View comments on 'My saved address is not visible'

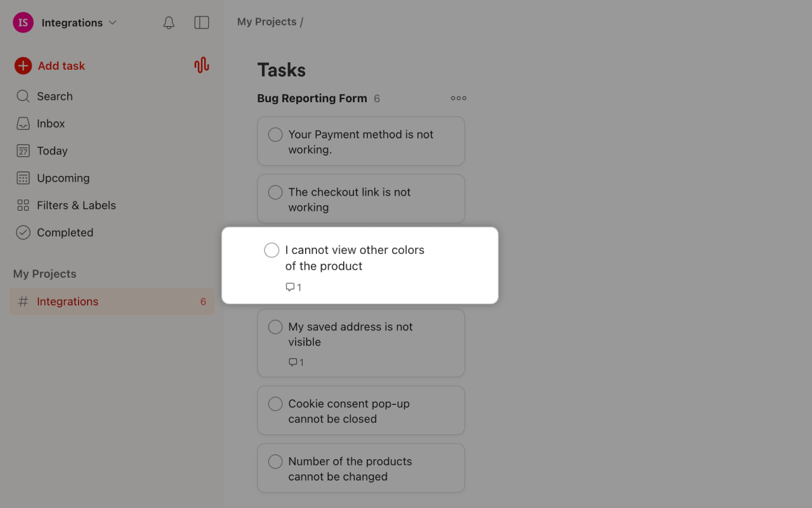296,362
